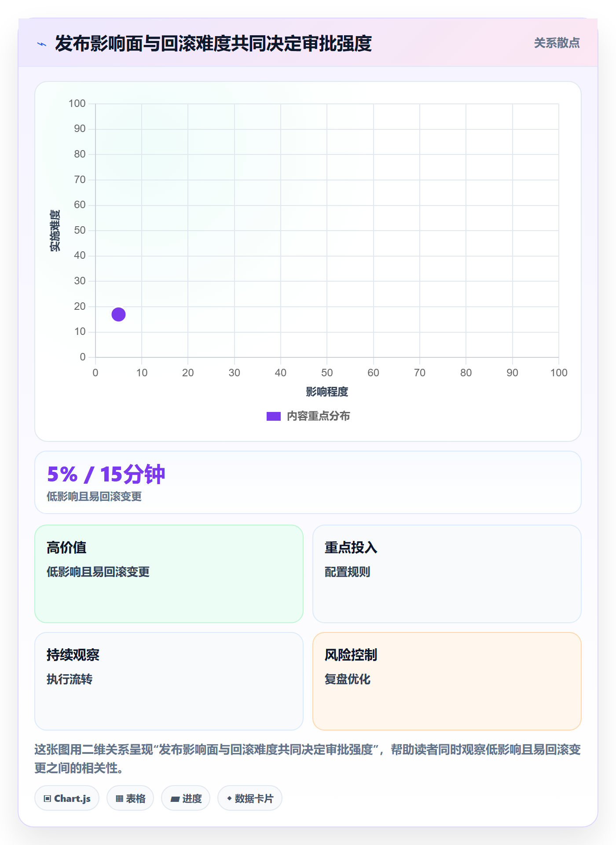Select the Chart.js tag chip
This screenshot has width=616, height=845.
(67, 798)
